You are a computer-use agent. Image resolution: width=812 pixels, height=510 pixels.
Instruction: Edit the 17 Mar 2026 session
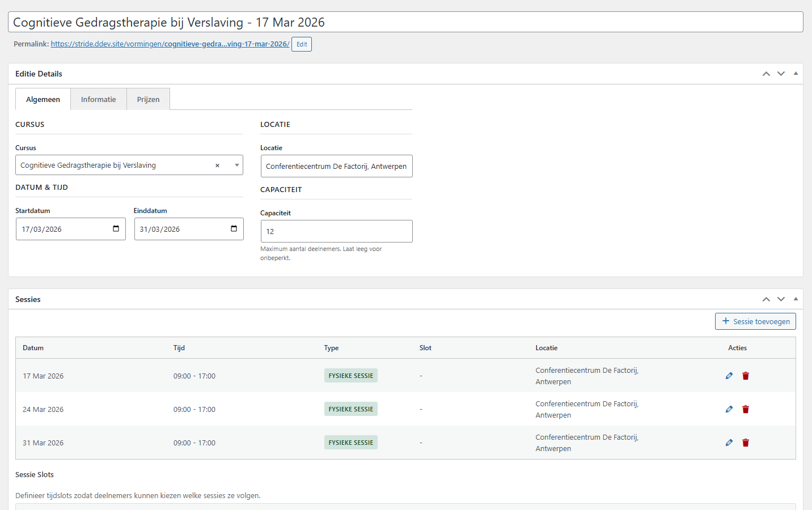coord(729,376)
